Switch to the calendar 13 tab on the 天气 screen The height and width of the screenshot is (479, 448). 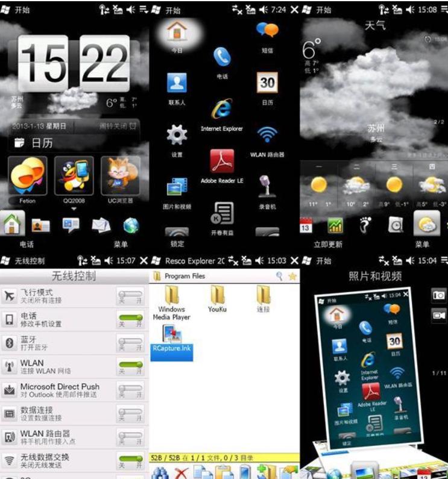click(306, 225)
